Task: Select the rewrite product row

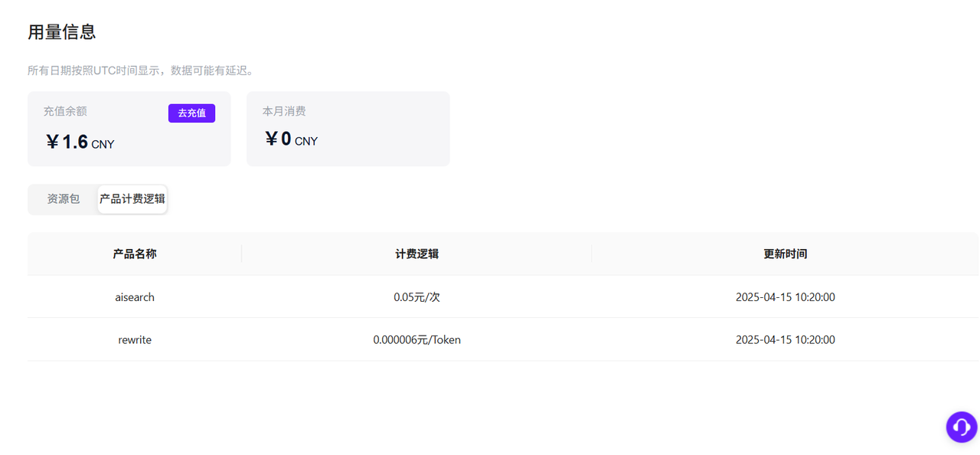Action: tap(503, 339)
